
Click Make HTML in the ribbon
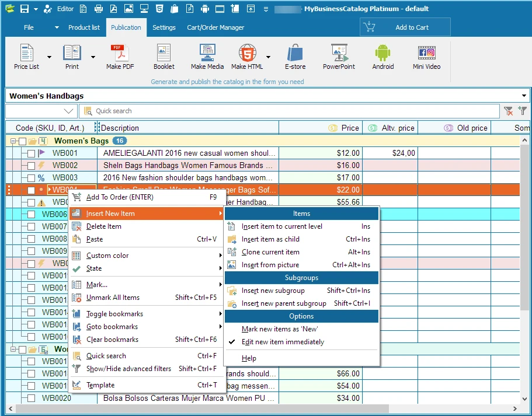(x=247, y=57)
